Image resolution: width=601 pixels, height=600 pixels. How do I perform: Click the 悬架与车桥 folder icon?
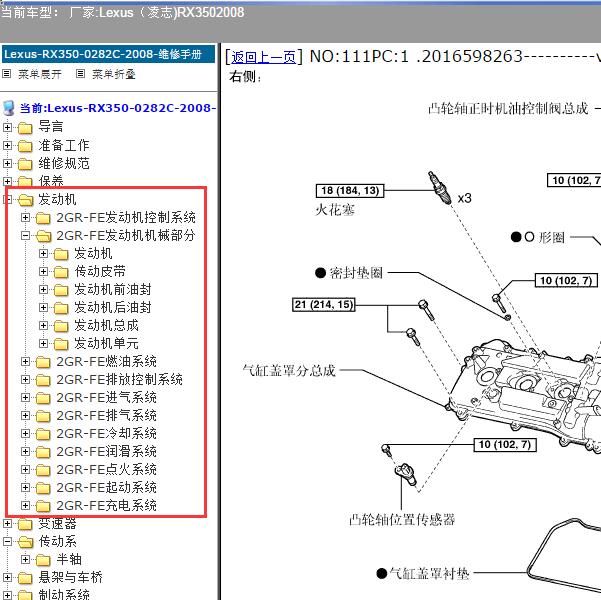tap(25, 578)
